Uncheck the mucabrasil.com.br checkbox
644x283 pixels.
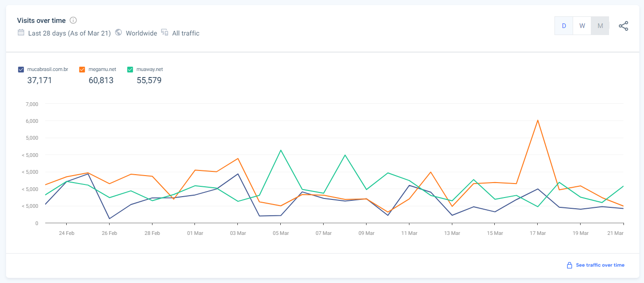pyautogui.click(x=21, y=70)
